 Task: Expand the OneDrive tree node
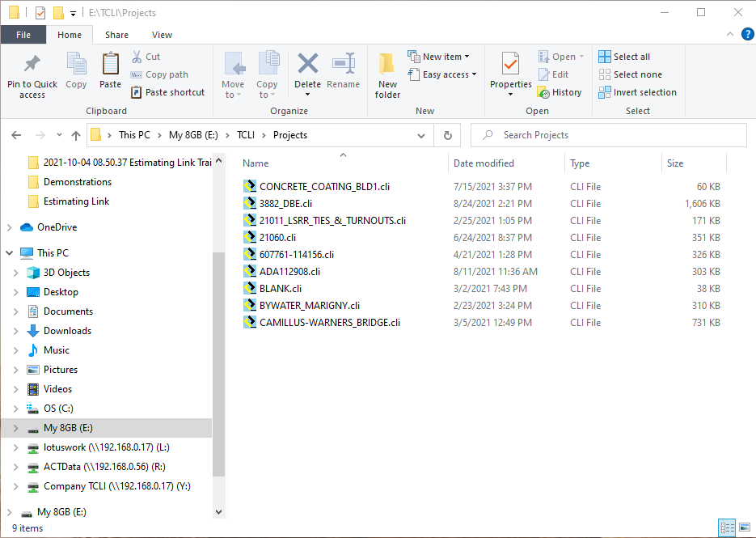click(x=10, y=227)
